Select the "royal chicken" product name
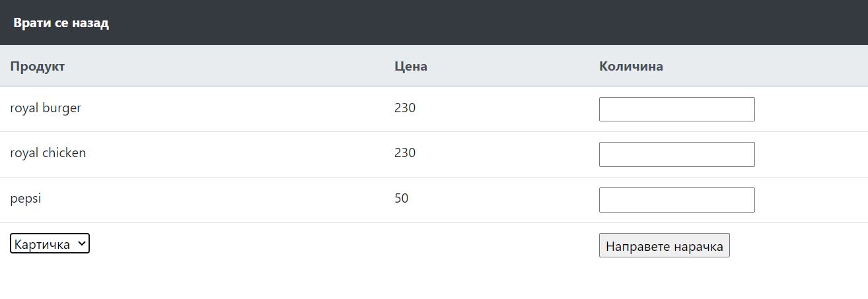The image size is (868, 299). pyautogui.click(x=48, y=153)
